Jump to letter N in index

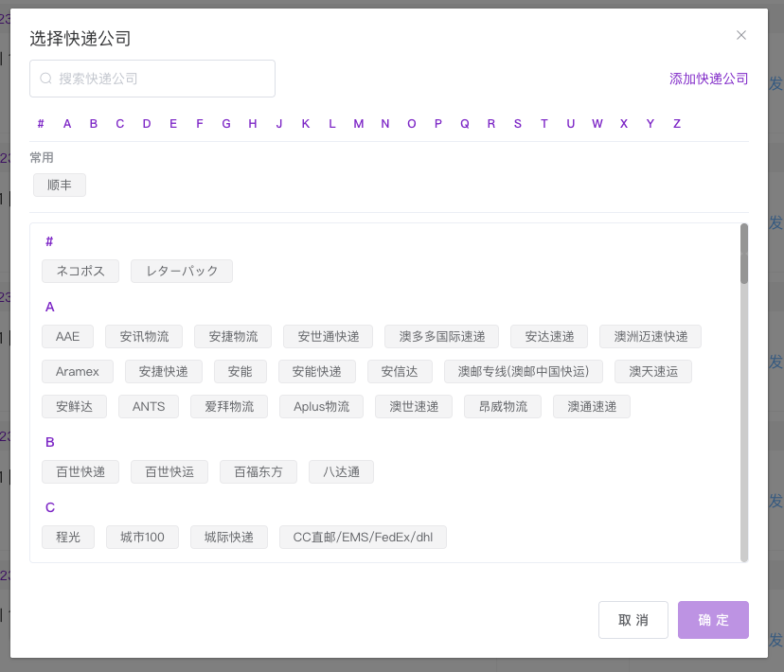385,123
